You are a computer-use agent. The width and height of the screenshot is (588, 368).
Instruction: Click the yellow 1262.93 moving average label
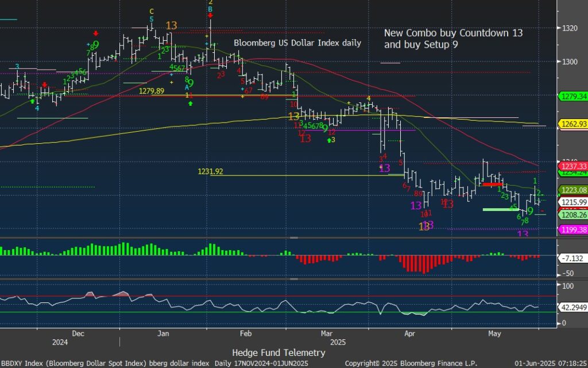(x=573, y=124)
